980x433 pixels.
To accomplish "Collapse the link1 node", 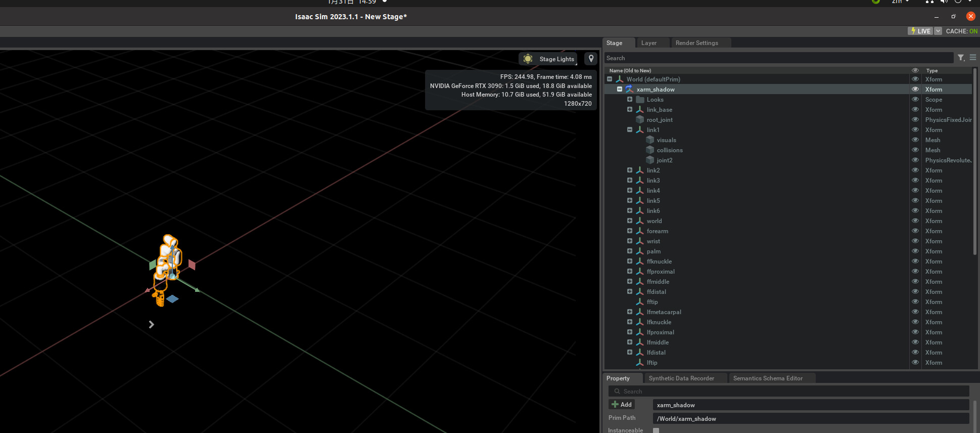I will 630,129.
